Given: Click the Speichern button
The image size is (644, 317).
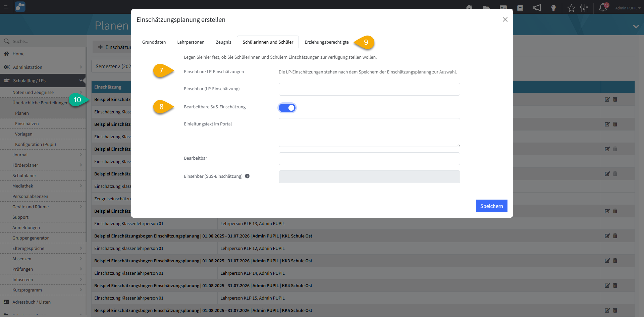Looking at the screenshot, I should click(x=491, y=206).
